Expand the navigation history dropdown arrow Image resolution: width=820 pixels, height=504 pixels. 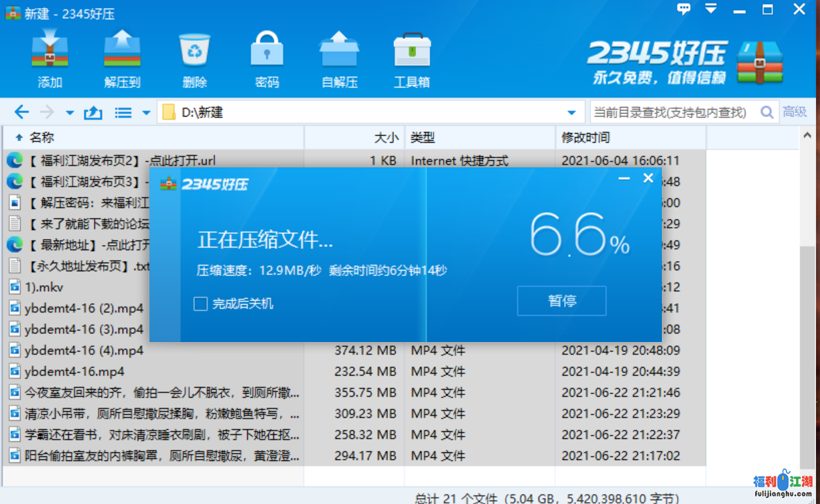coord(70,112)
